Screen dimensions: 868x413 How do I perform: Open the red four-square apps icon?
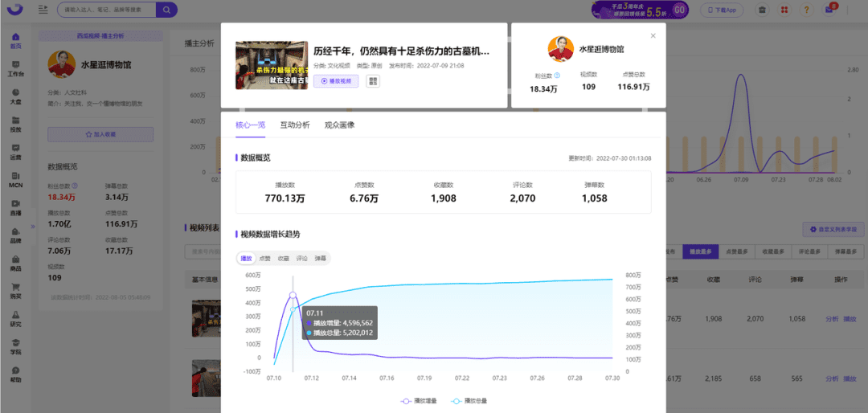pyautogui.click(x=784, y=10)
